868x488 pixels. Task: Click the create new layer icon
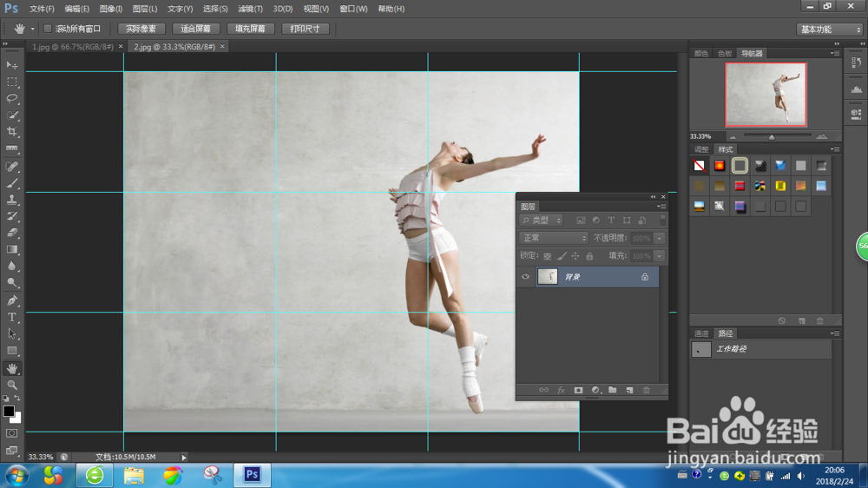(629, 391)
